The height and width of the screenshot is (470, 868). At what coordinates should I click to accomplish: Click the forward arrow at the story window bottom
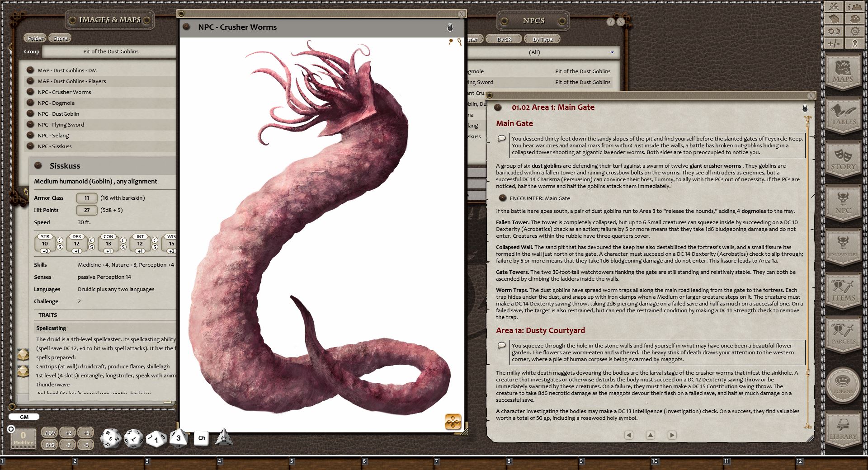click(x=672, y=435)
